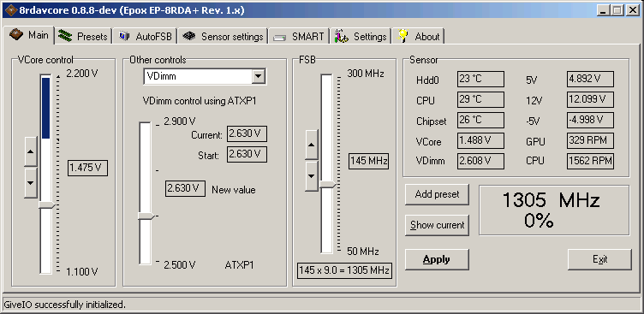This screenshot has height=314, width=644.
Task: Click the 2.500 V VDimm minimum label
Action: point(180,265)
